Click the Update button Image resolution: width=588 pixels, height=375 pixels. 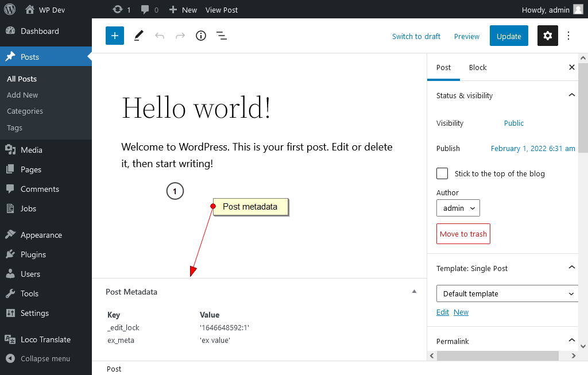coord(508,36)
